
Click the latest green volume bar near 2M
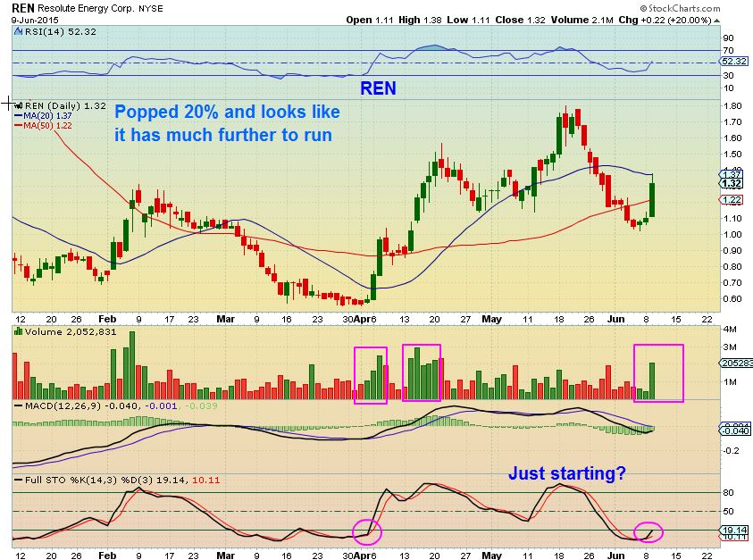coord(652,380)
